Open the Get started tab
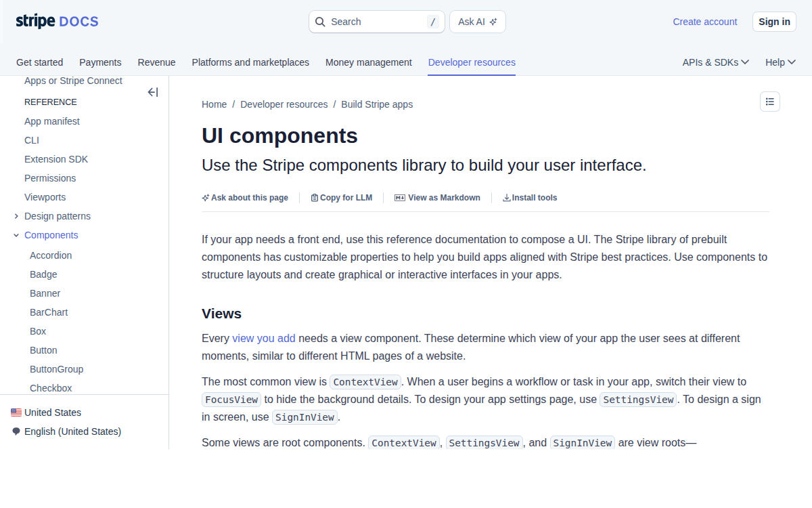 (40, 62)
